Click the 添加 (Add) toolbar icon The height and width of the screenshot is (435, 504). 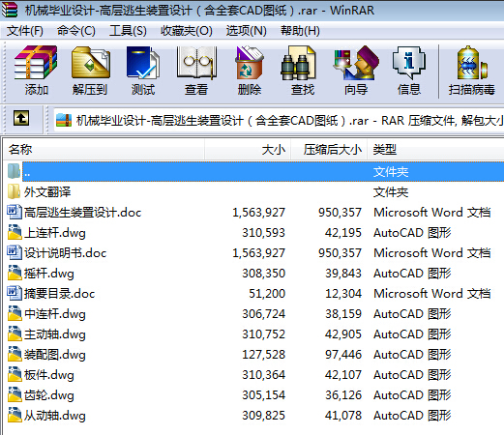36,63
